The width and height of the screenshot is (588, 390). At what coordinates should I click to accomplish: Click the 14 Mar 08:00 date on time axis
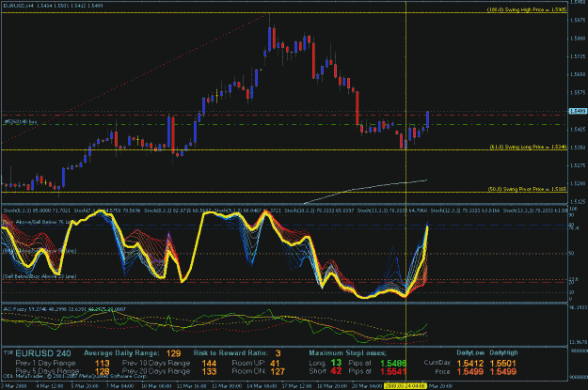click(x=262, y=386)
